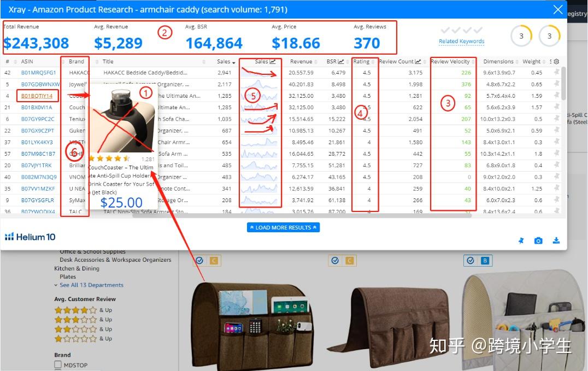Click the Helium 10 logo
This screenshot has width=588, height=371.
click(x=30, y=237)
